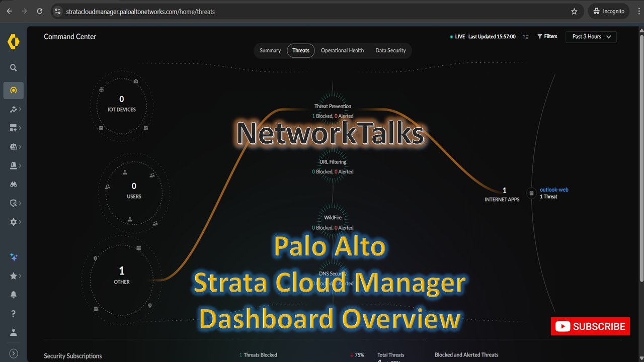
Task: Open the sidebar search magnifier icon
Action: point(14,68)
